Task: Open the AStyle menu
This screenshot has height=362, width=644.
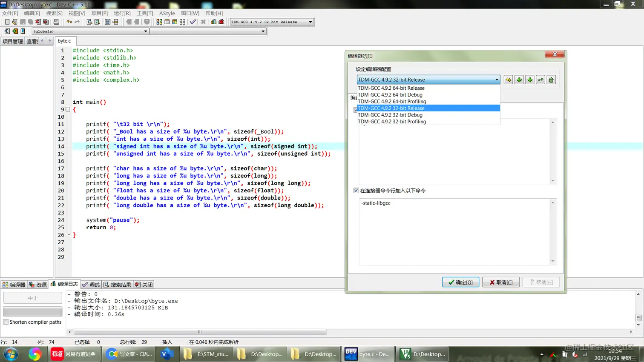Action: (x=167, y=13)
